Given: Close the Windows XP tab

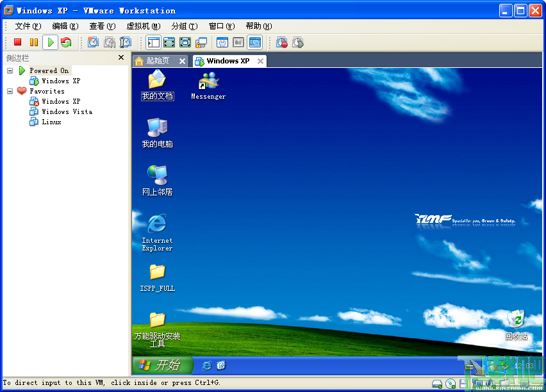Looking at the screenshot, I should coord(260,61).
